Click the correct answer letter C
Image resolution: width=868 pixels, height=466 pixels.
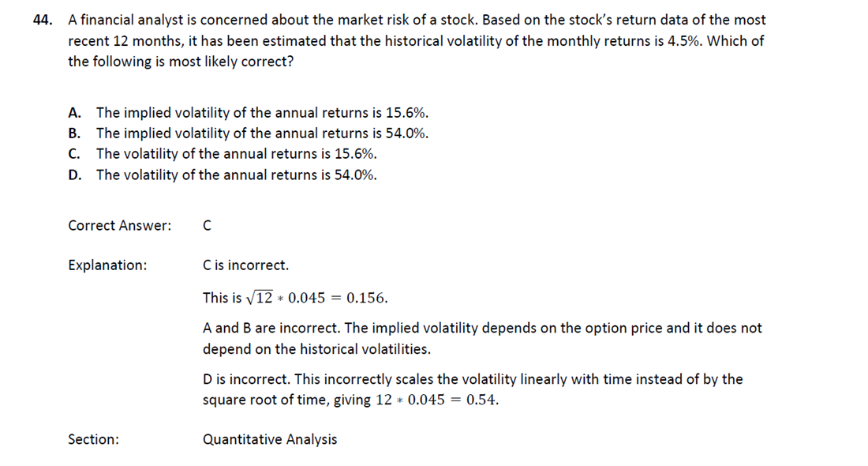pos(207,226)
